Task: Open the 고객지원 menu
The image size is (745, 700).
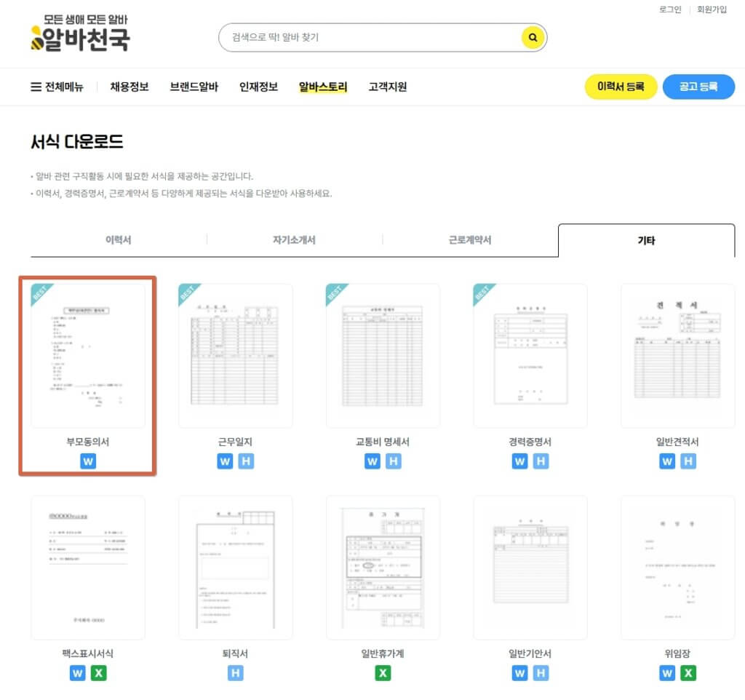Action: 388,87
